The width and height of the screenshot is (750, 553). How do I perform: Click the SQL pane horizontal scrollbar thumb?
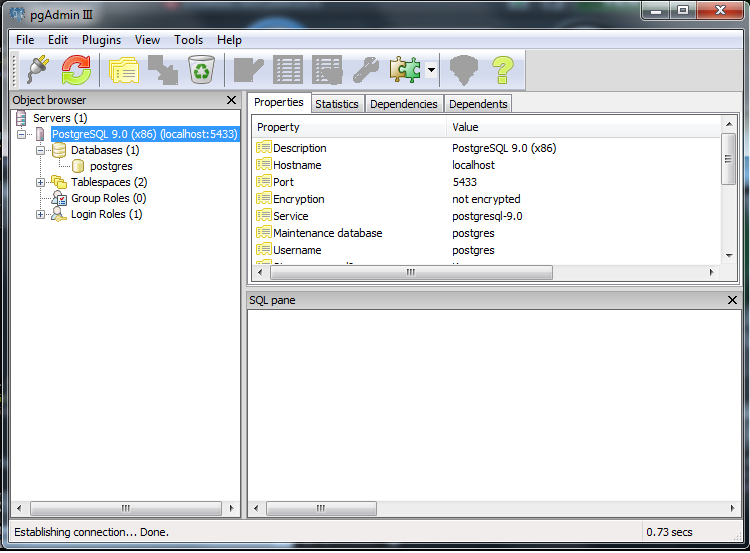coord(321,508)
